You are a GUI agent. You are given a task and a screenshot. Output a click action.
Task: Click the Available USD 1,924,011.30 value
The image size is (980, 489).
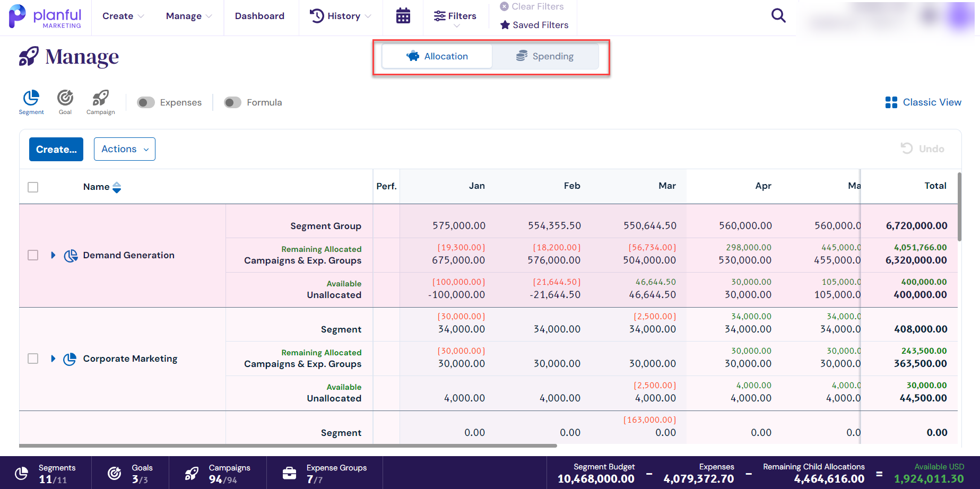(929, 479)
